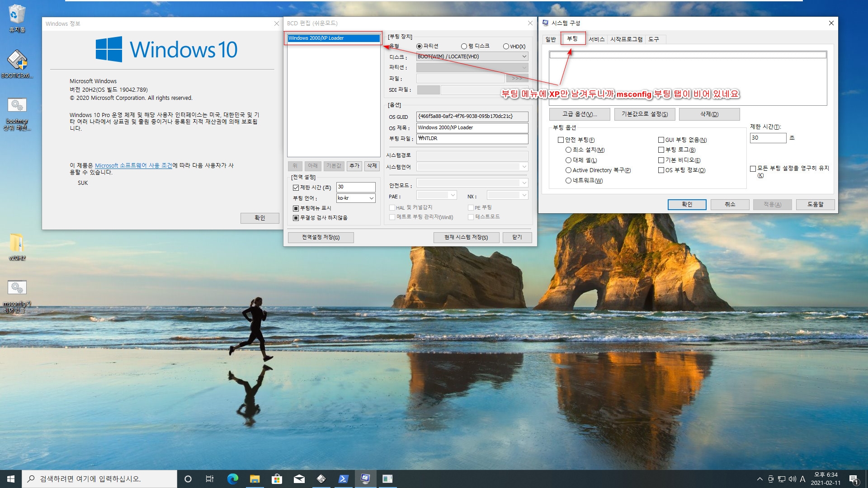Click the boot file \NTLDR field
The image size is (868, 488).
[472, 138]
